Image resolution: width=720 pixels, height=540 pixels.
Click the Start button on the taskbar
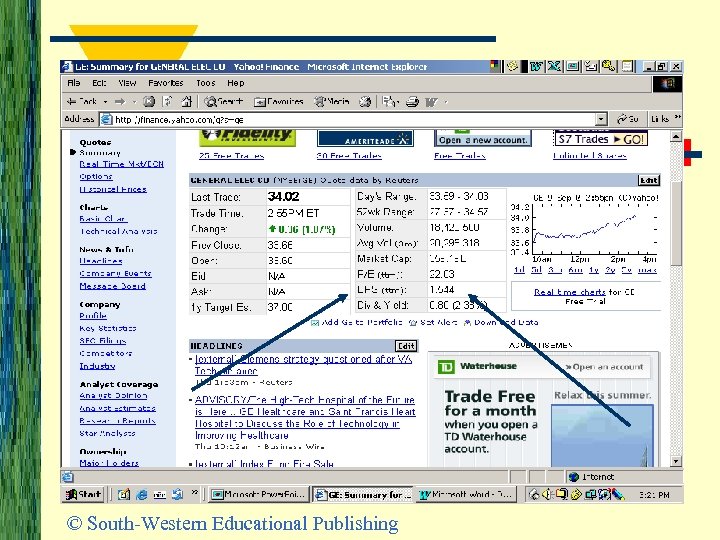coord(83,495)
